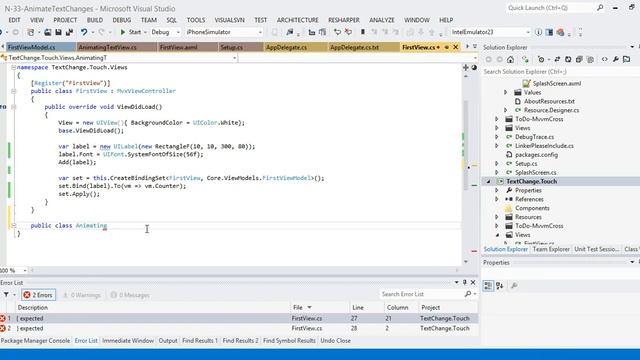Image resolution: width=640 pixels, height=360 pixels.
Task: Click Alphabetical sort icon in Properties panel
Action: point(500,286)
